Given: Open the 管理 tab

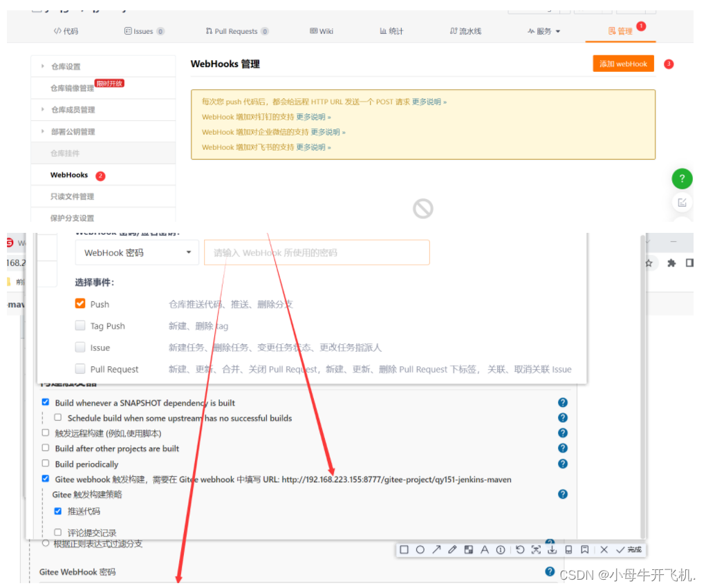Looking at the screenshot, I should pyautogui.click(x=620, y=32).
